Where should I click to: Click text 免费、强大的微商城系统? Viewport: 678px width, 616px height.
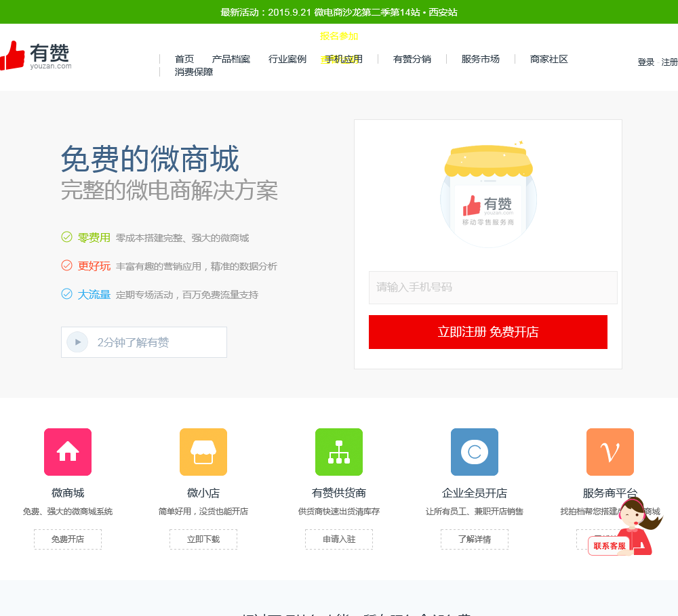click(68, 512)
